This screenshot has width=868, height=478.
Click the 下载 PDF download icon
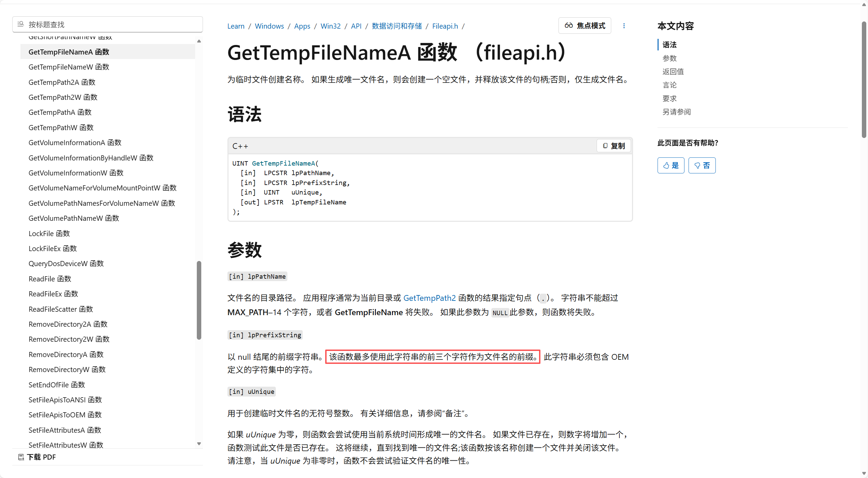[x=21, y=457]
